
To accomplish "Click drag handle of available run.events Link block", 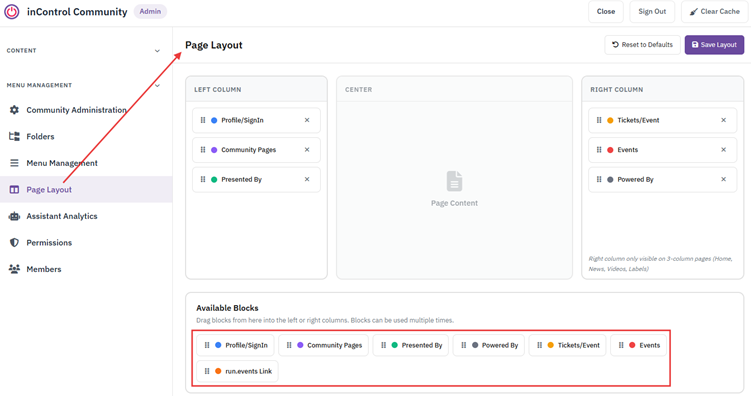I will 207,371.
